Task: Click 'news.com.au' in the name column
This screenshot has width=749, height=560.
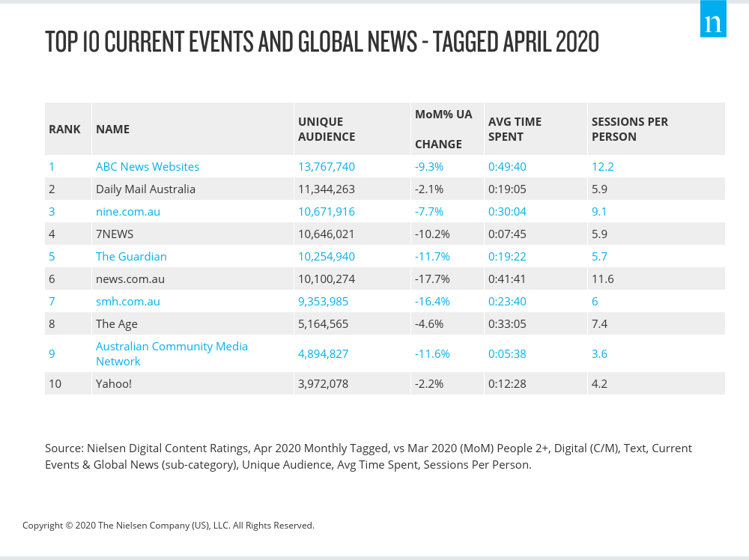Action: [x=130, y=279]
